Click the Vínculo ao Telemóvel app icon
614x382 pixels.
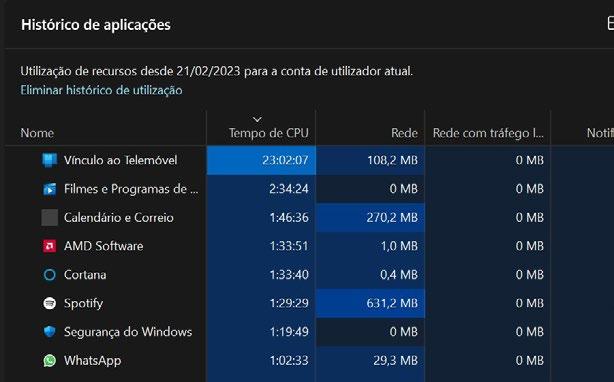(49, 160)
